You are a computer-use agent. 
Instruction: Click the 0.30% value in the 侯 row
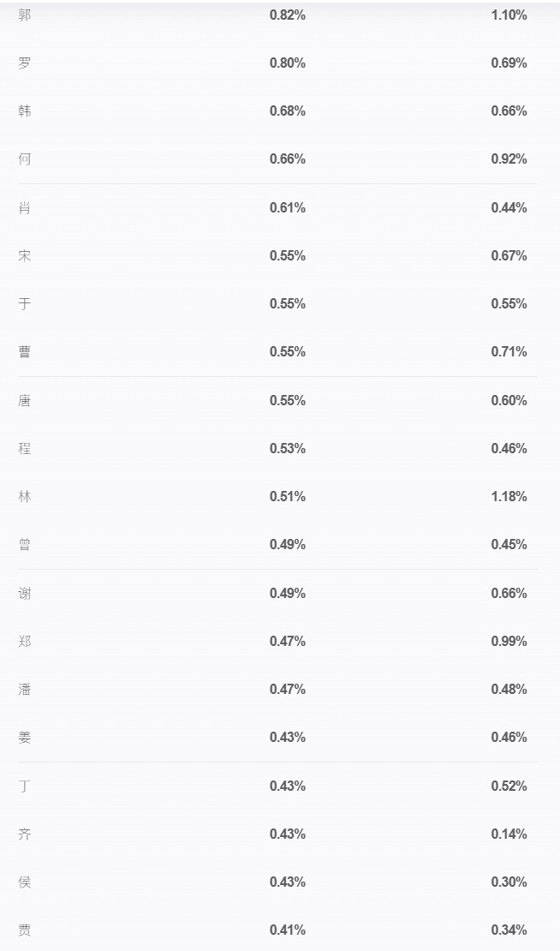pos(509,882)
